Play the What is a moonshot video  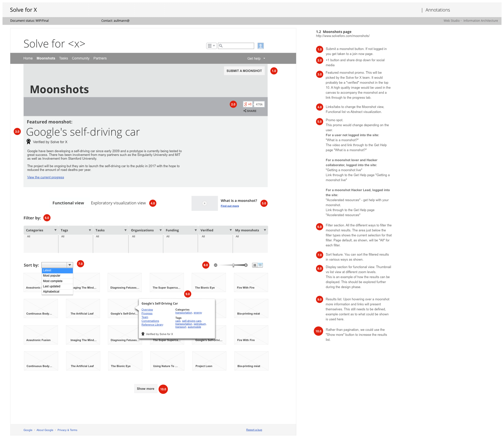pyautogui.click(x=204, y=203)
